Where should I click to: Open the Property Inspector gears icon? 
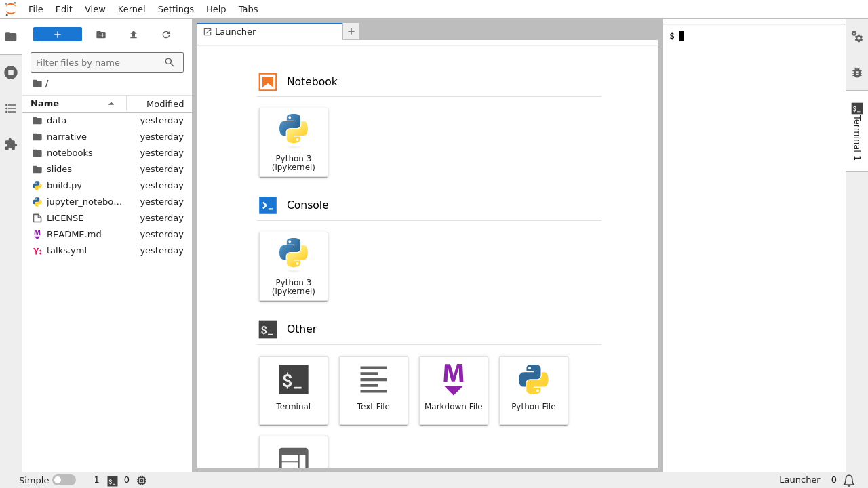coord(857,37)
